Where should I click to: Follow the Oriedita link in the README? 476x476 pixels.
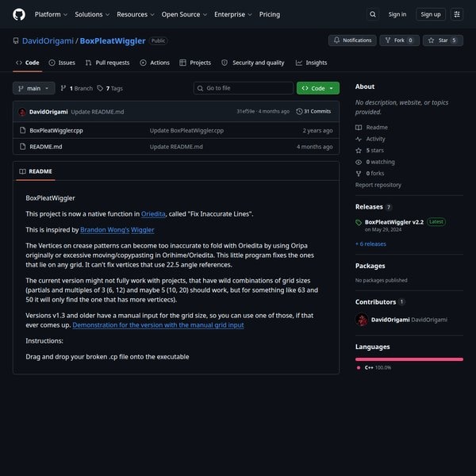click(153, 213)
